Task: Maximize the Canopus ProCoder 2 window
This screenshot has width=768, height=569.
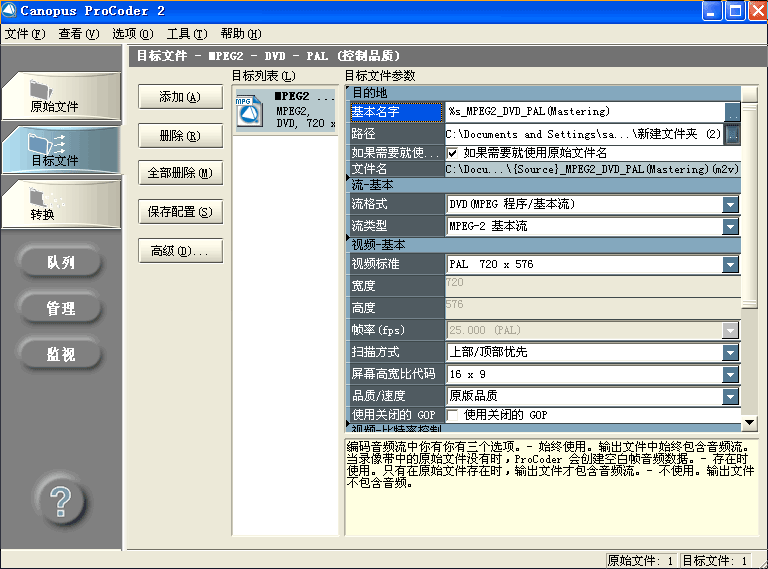Action: tap(735, 11)
